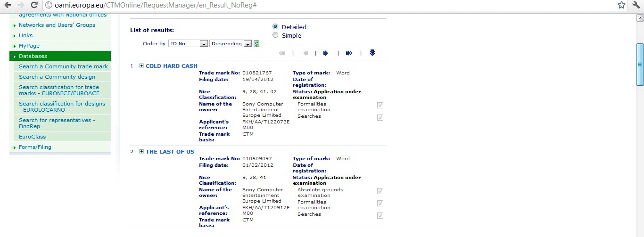This screenshot has height=237, width=644.
Task: Click trade mark number 010609097
Action: (x=257, y=159)
